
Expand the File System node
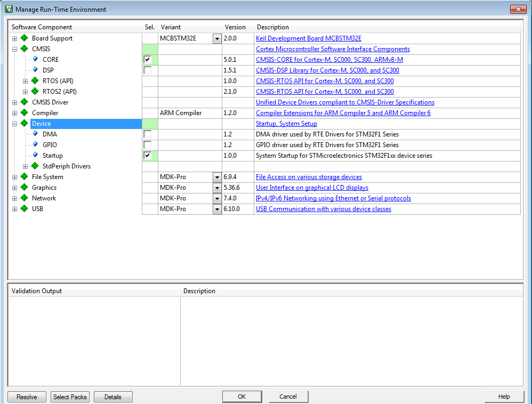pyautogui.click(x=14, y=177)
